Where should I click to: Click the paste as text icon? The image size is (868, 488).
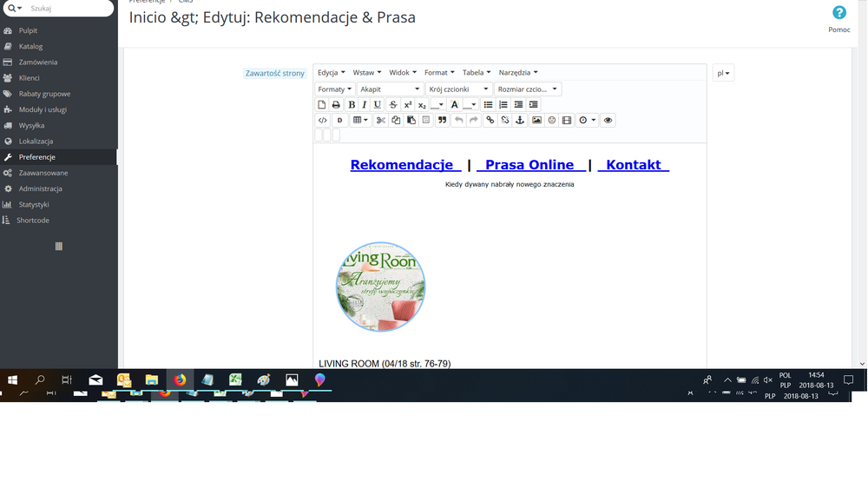(425, 120)
